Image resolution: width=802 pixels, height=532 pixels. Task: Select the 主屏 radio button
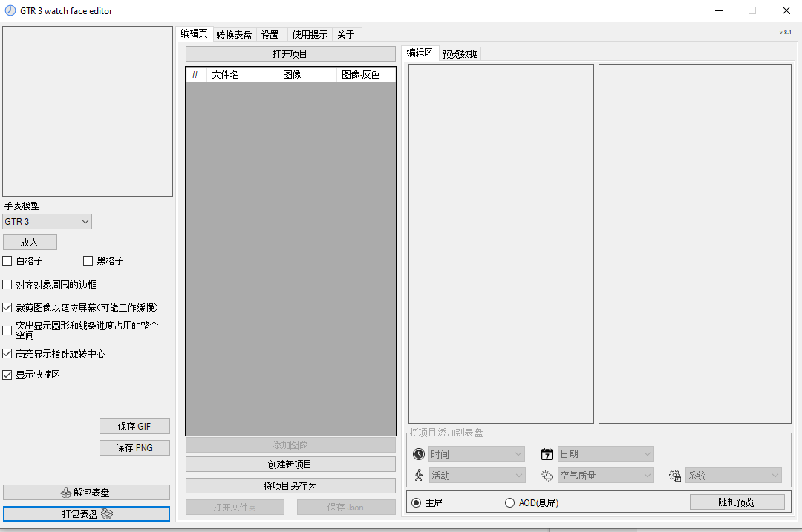417,503
